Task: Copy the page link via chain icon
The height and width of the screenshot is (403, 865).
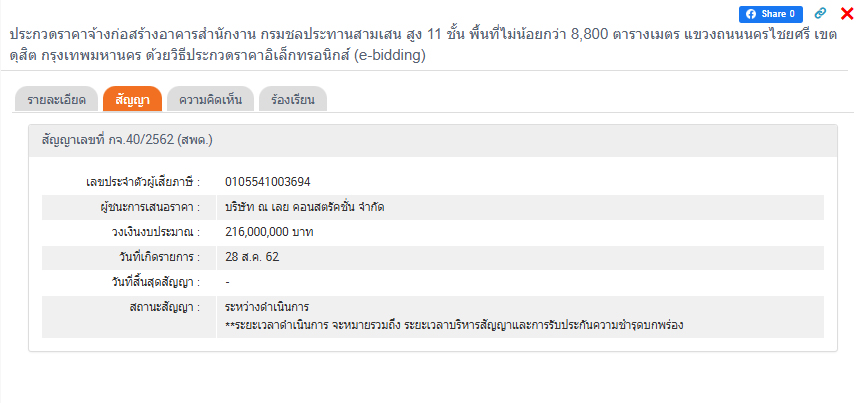Action: point(821,14)
